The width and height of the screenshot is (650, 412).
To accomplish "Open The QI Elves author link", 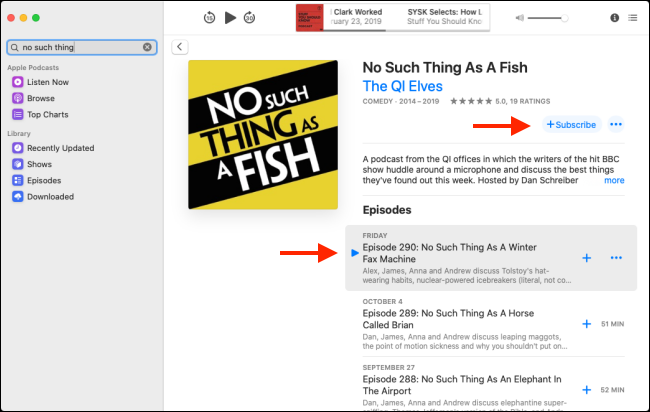I will [403, 86].
